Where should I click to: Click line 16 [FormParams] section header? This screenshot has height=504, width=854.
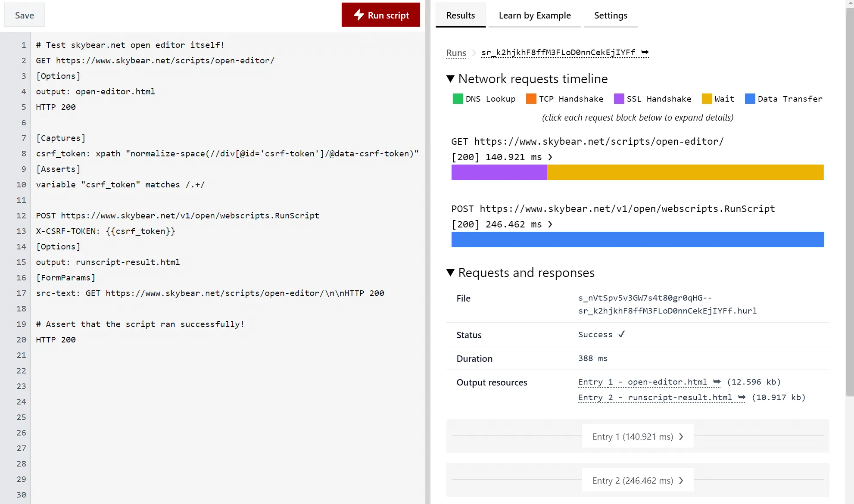[x=65, y=278]
